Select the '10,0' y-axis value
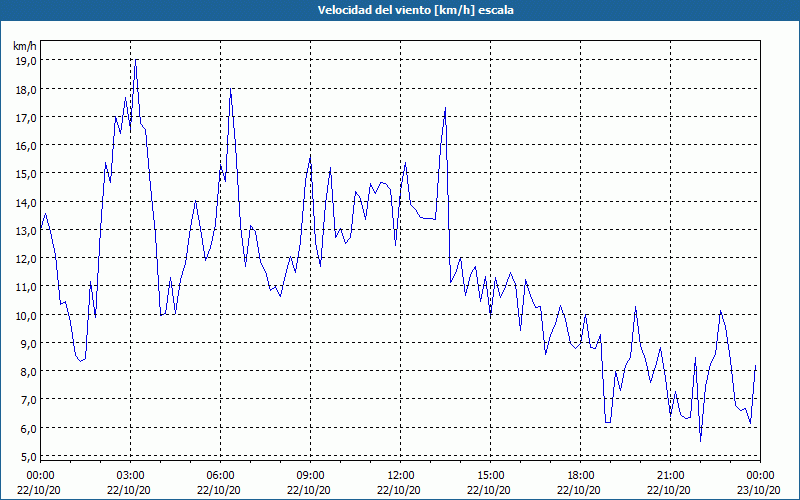800x500 pixels. click(27, 315)
